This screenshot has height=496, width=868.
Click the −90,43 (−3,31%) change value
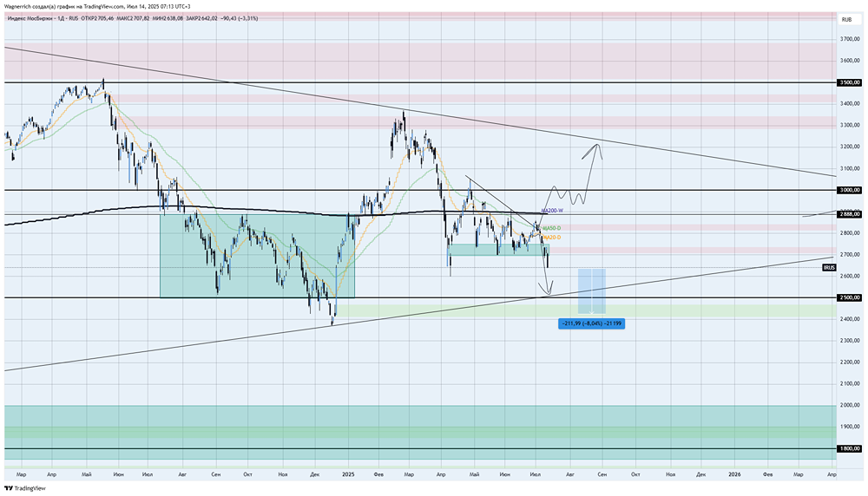240,18
